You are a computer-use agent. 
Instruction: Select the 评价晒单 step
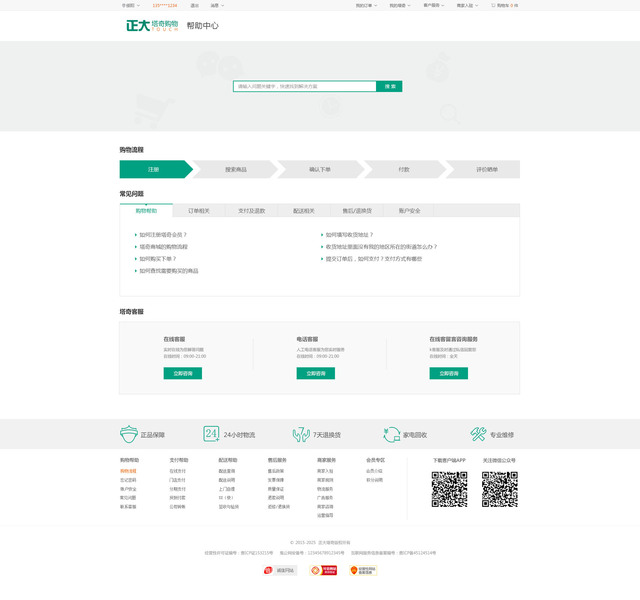pyautogui.click(x=484, y=169)
